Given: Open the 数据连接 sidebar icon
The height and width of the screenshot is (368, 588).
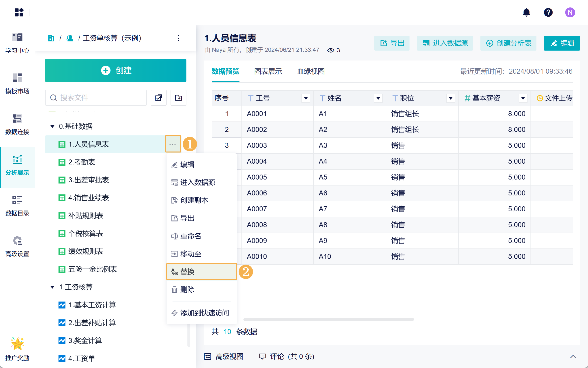Looking at the screenshot, I should click(x=17, y=119).
